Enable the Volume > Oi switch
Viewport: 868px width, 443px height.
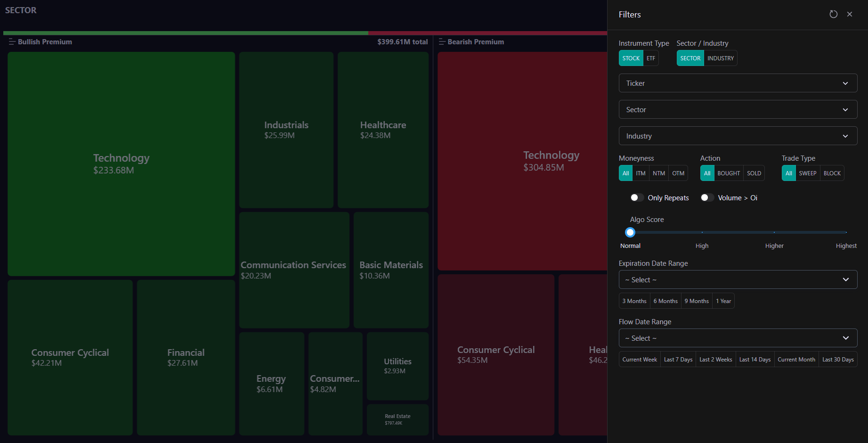[707, 197]
